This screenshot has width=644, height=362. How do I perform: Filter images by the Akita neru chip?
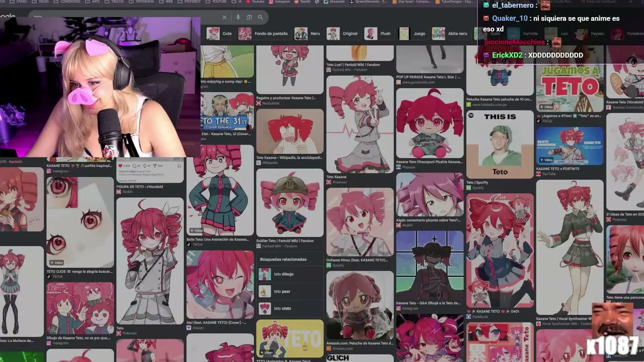[x=451, y=34]
